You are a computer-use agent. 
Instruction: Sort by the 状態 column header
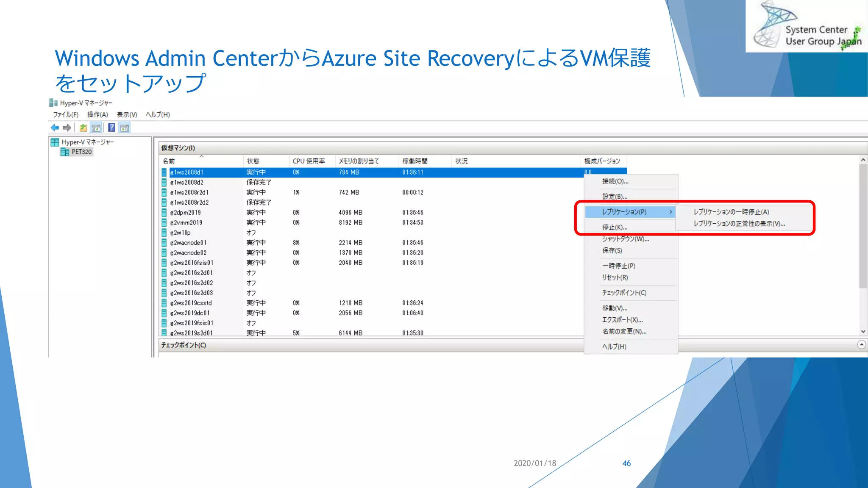[266, 161]
